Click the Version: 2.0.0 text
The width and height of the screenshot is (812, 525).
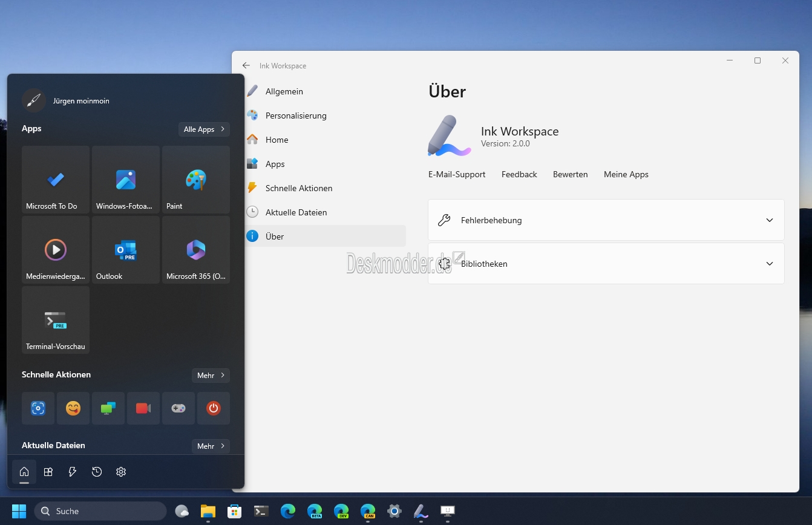coord(505,144)
